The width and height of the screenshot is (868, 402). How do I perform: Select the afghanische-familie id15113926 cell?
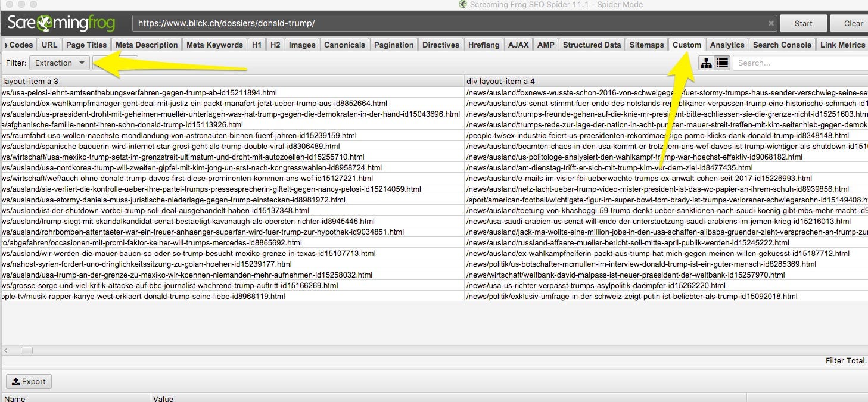(x=233, y=124)
